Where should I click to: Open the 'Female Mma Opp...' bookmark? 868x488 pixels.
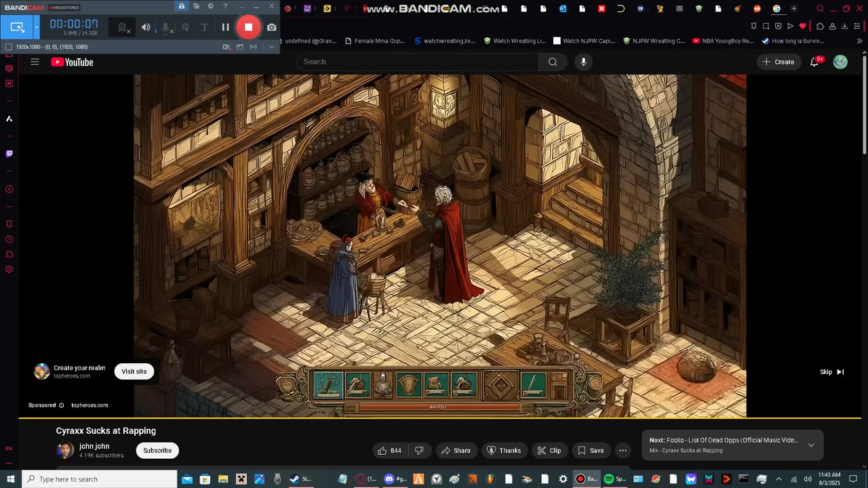pos(375,41)
